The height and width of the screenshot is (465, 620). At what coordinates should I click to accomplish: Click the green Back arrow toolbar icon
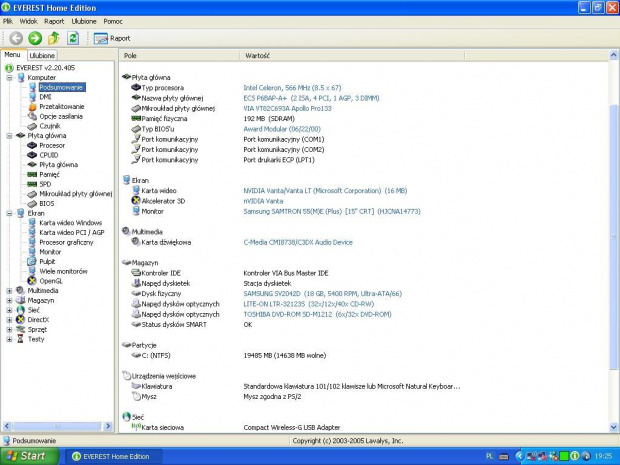(x=16, y=38)
